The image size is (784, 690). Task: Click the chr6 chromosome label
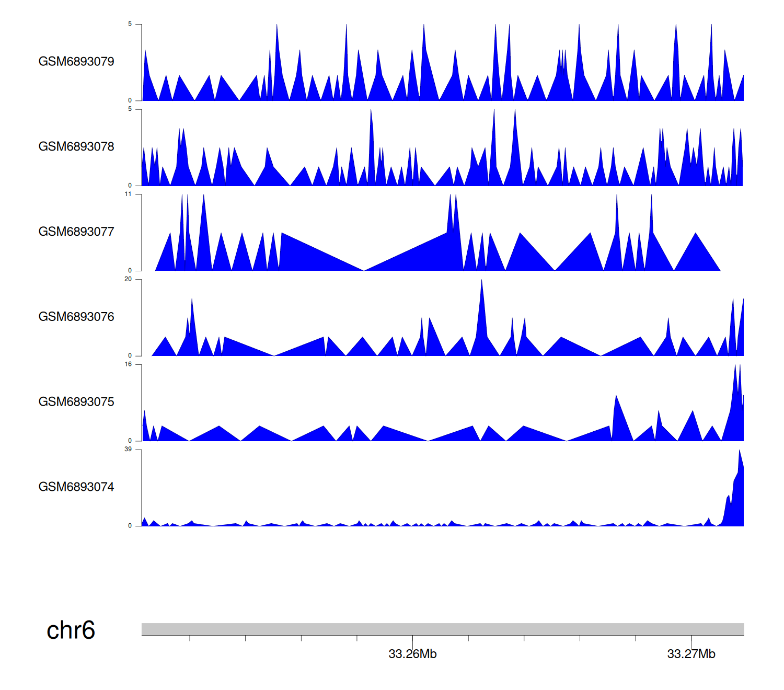(x=71, y=630)
